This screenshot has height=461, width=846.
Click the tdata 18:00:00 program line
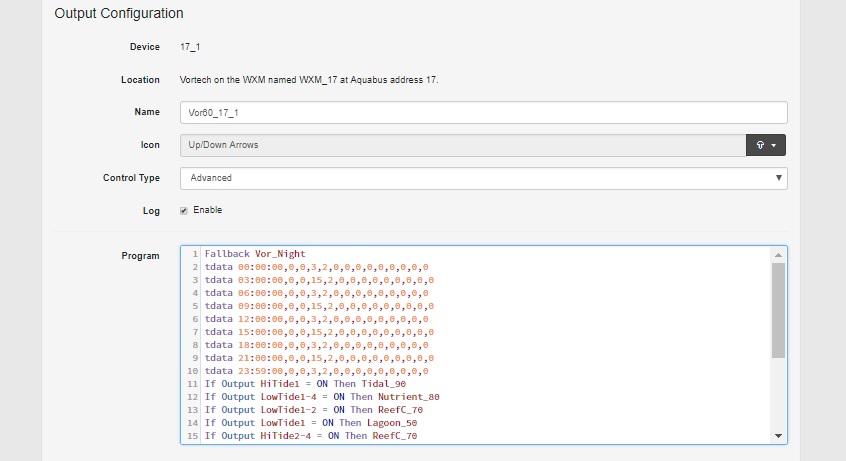click(316, 344)
